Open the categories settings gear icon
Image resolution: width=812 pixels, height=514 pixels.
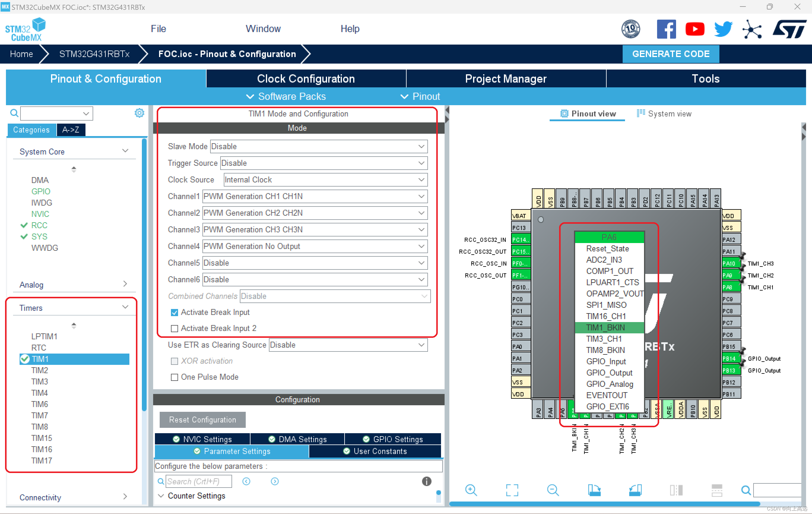pyautogui.click(x=139, y=113)
